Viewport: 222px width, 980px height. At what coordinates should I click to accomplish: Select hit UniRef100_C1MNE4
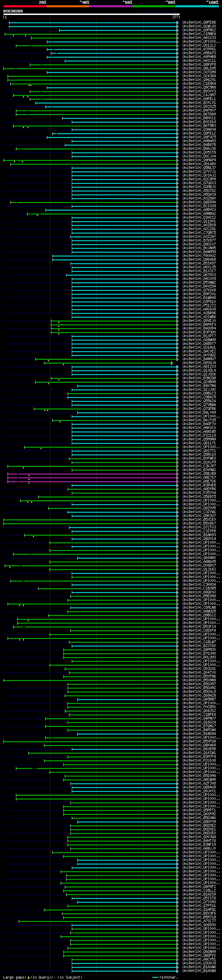coord(199,34)
